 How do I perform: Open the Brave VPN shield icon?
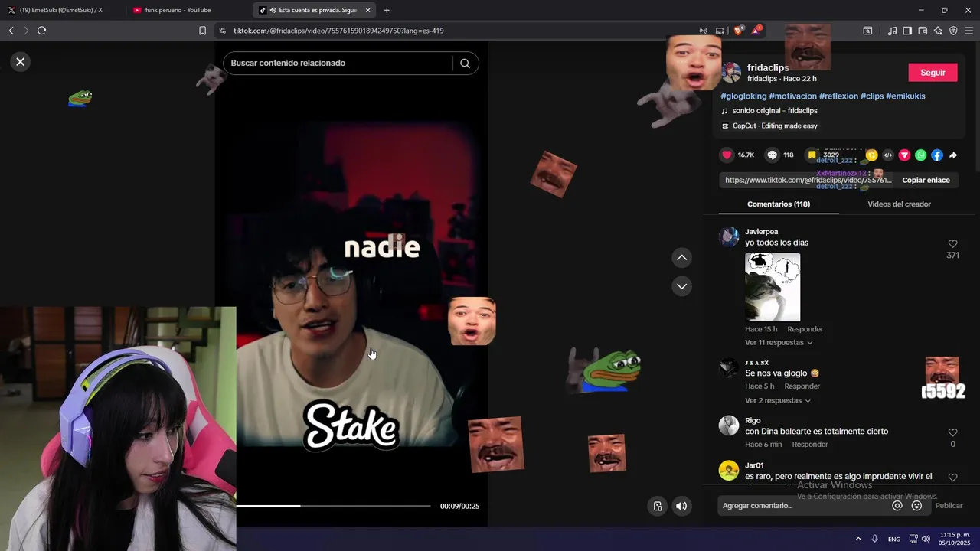click(953, 31)
